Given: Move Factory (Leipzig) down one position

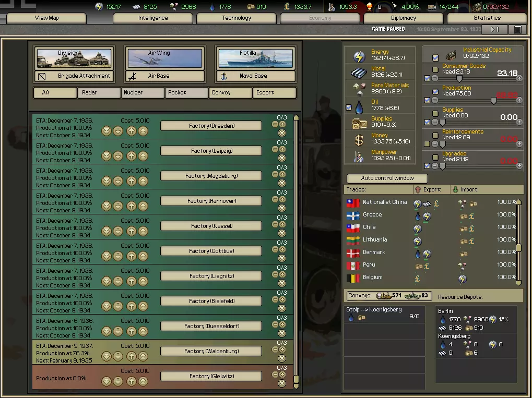Looking at the screenshot, I should [x=118, y=156].
